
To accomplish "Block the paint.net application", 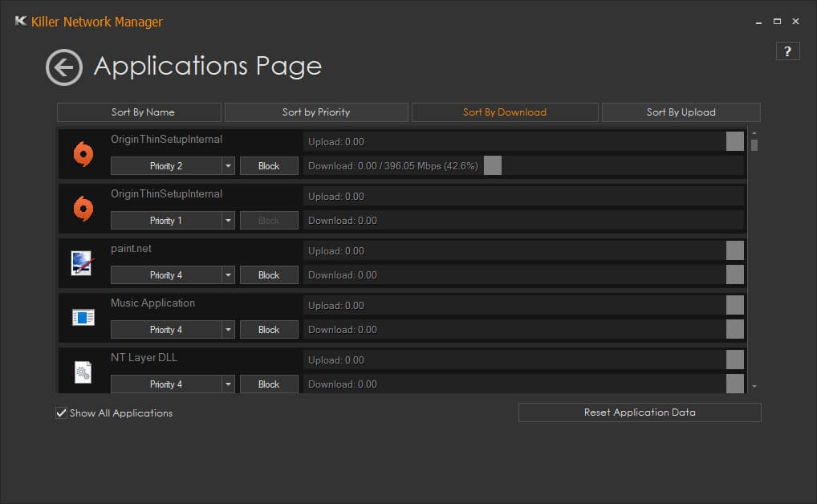I will [x=269, y=275].
